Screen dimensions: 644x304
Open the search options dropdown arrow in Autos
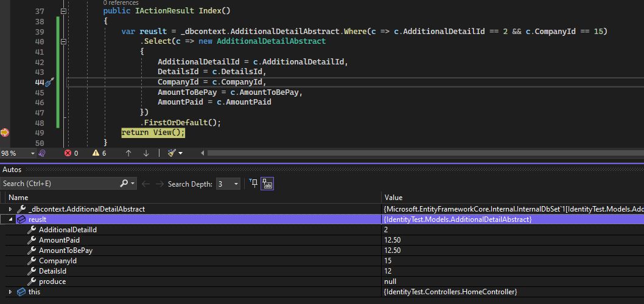point(133,184)
